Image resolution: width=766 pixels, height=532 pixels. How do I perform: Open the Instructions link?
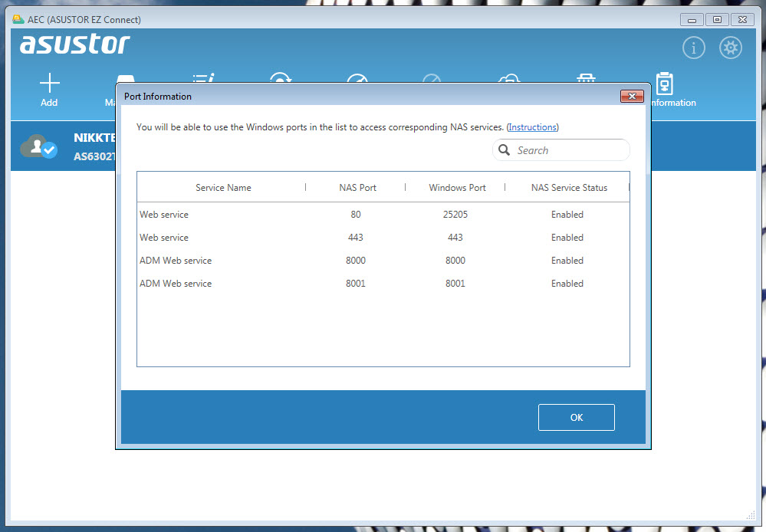(532, 127)
